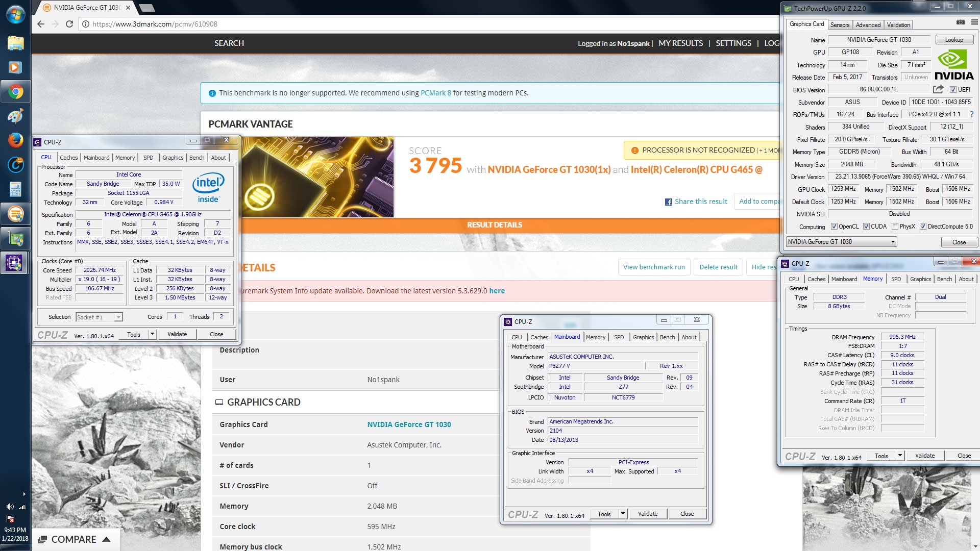Image resolution: width=980 pixels, height=551 pixels.
Task: Select the Graphics tab in CPU-Z CPU window
Action: (173, 158)
